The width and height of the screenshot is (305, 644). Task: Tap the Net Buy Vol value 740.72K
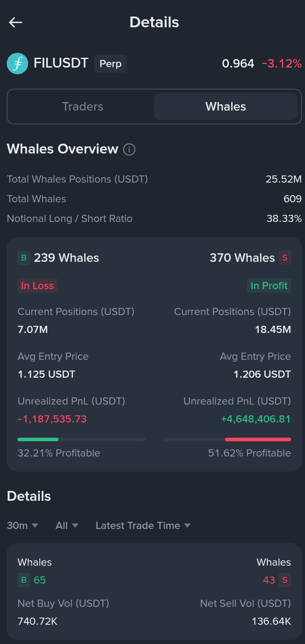pyautogui.click(x=38, y=621)
